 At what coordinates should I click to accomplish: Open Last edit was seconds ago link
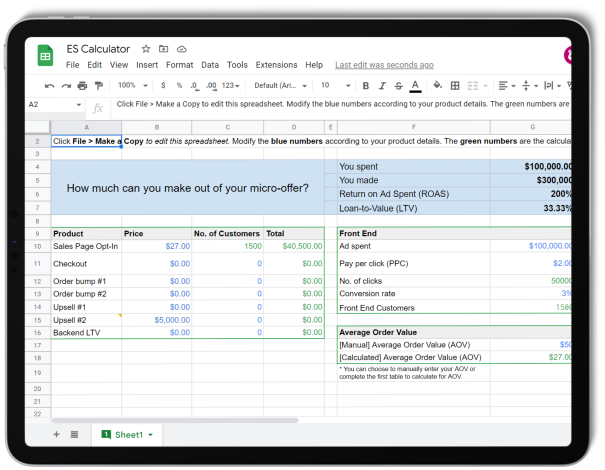(x=384, y=65)
